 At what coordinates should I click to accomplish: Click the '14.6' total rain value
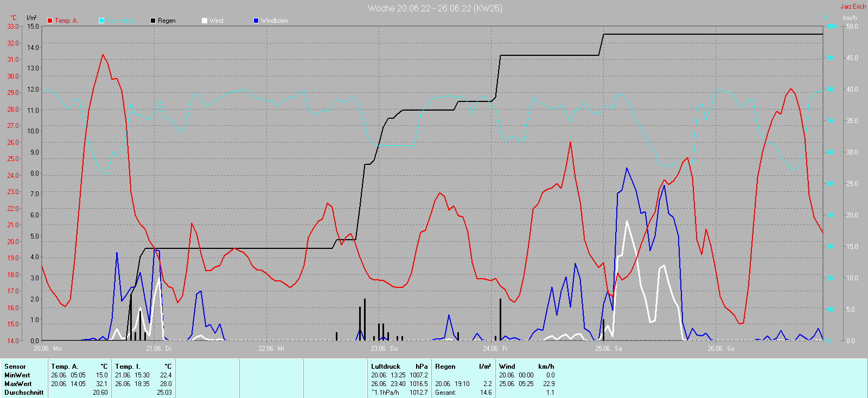pos(486,393)
